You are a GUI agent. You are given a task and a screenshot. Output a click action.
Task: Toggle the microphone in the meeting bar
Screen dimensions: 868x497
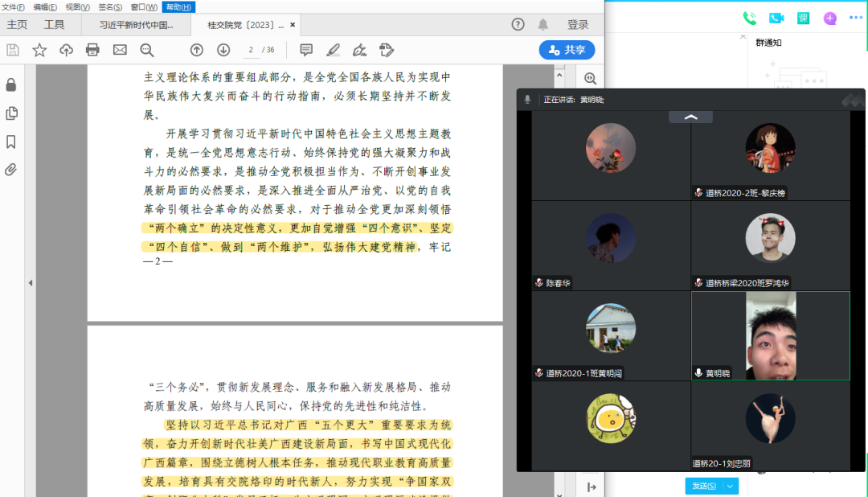click(527, 100)
